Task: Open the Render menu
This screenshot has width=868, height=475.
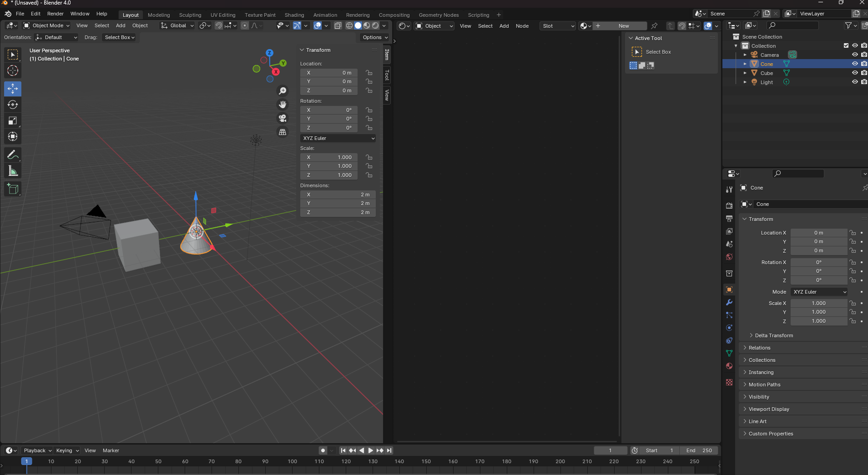Action: (56, 14)
